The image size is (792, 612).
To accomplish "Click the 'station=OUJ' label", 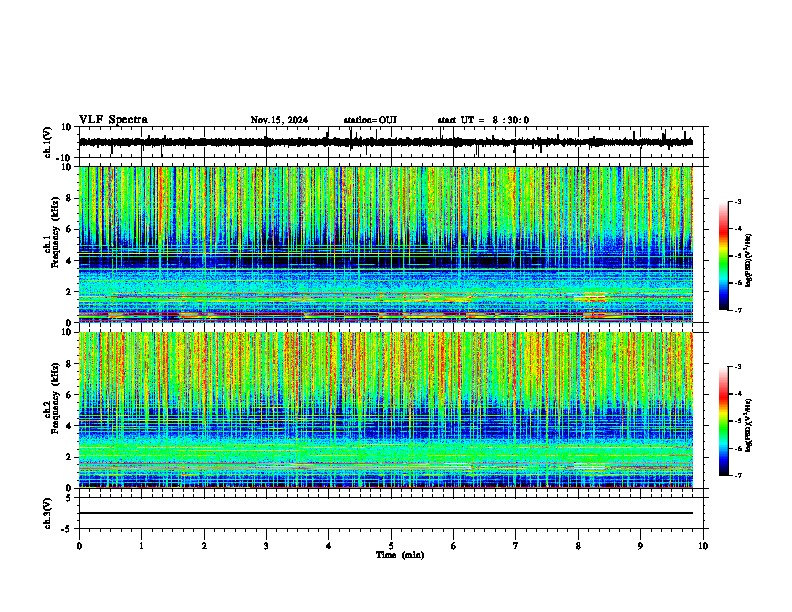I will click(x=370, y=120).
